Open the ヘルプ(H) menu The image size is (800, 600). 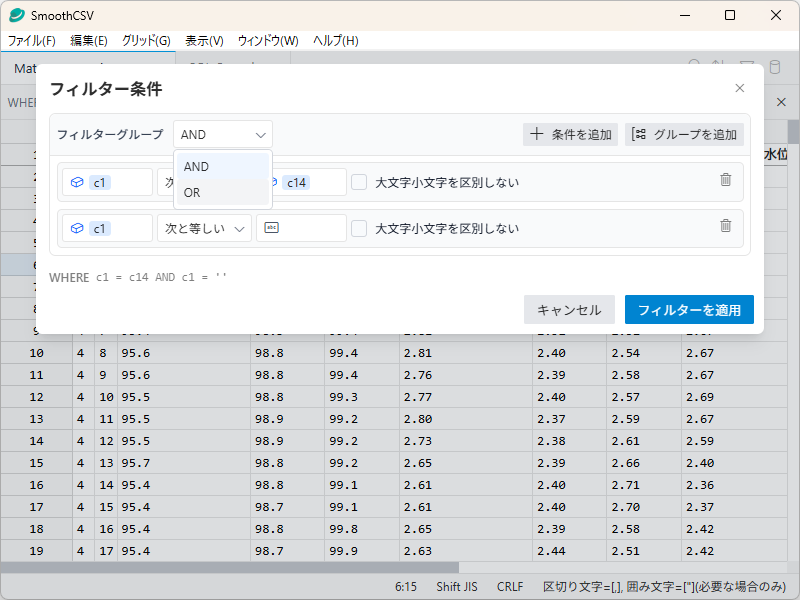[x=336, y=41]
